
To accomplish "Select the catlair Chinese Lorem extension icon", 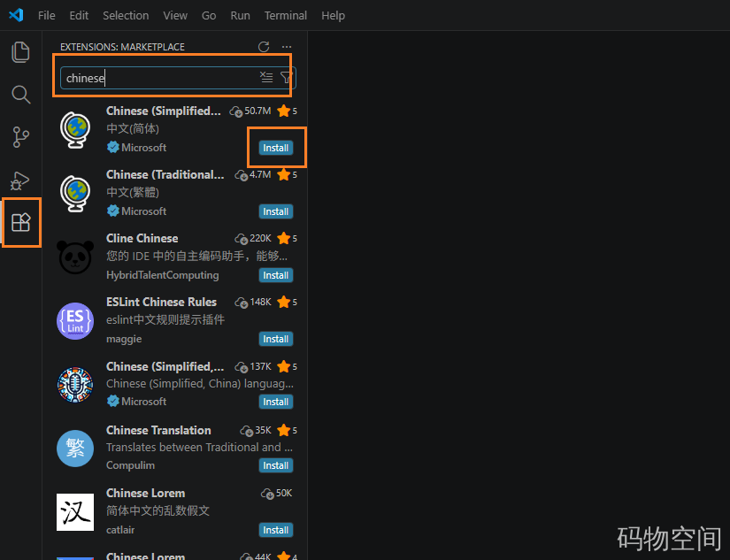I will [75, 512].
